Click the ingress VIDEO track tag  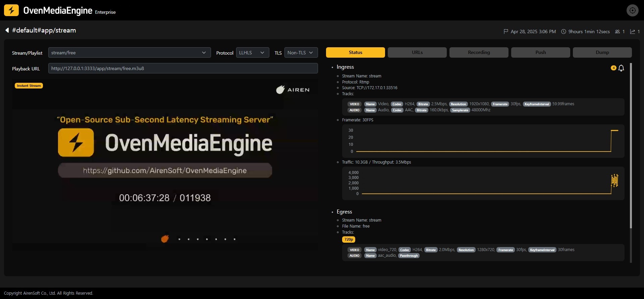[x=355, y=104]
